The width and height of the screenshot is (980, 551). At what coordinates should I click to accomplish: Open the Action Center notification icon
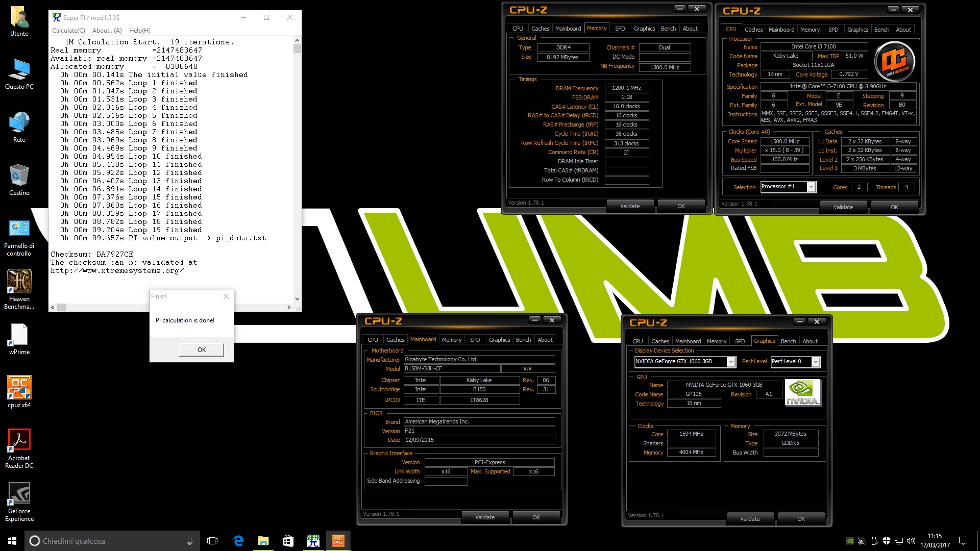963,541
